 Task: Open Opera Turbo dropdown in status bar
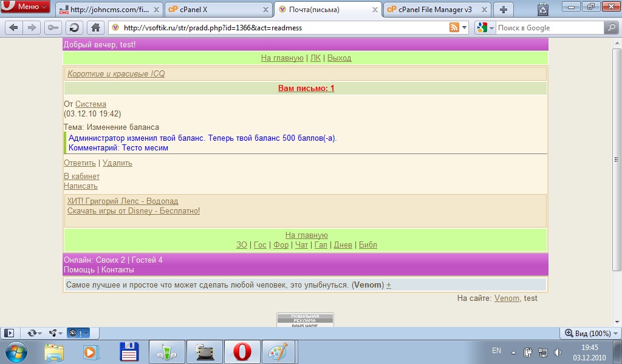78,333
